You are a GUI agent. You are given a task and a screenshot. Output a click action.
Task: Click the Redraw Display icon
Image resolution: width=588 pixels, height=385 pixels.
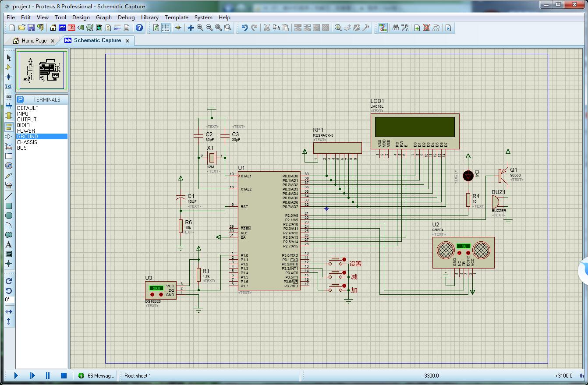[156, 28]
